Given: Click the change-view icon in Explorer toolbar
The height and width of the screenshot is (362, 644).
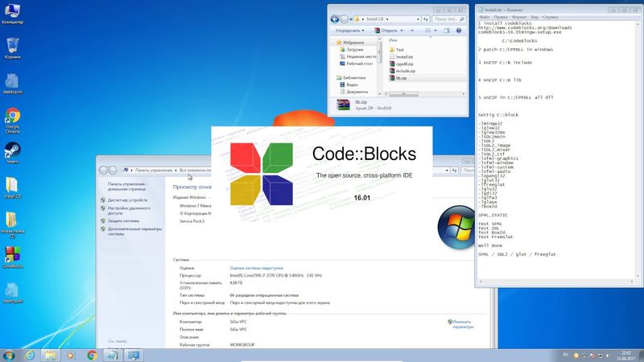Looking at the screenshot, I should click(428, 31).
